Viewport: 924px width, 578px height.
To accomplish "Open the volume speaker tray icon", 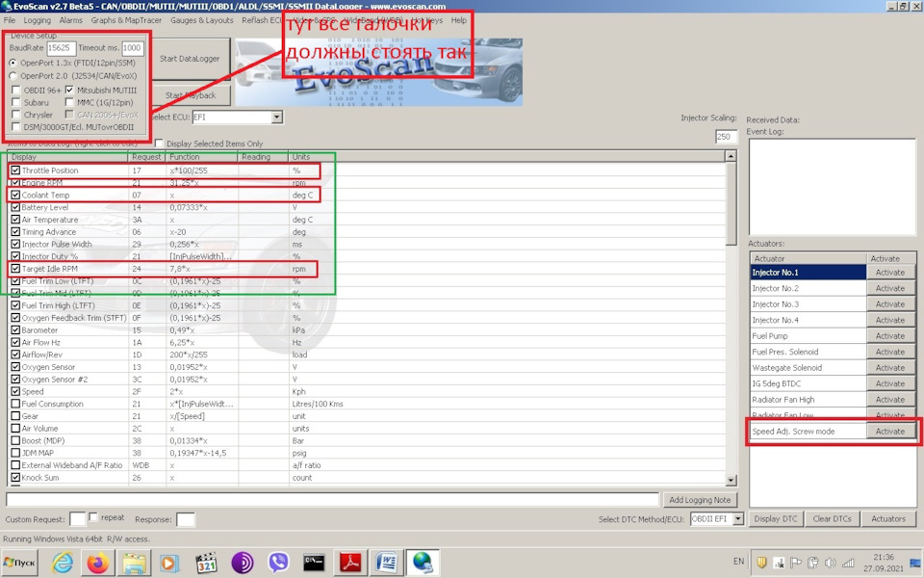I will (831, 562).
